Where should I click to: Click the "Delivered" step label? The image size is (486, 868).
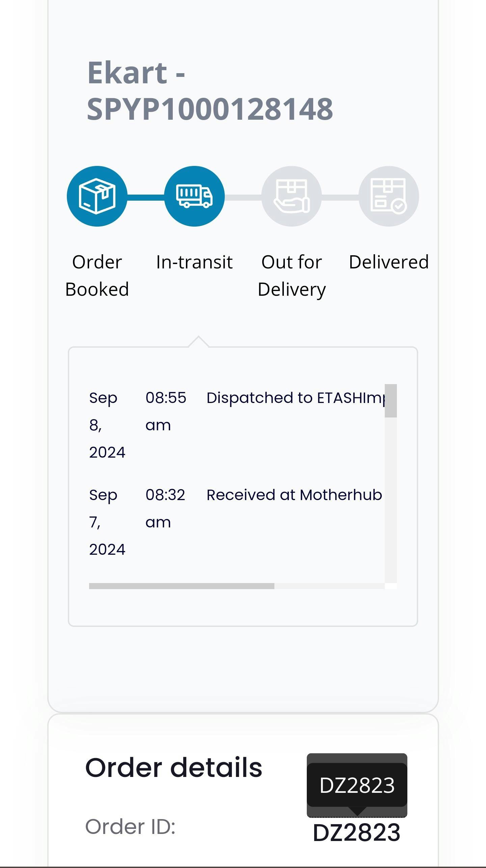(x=389, y=262)
